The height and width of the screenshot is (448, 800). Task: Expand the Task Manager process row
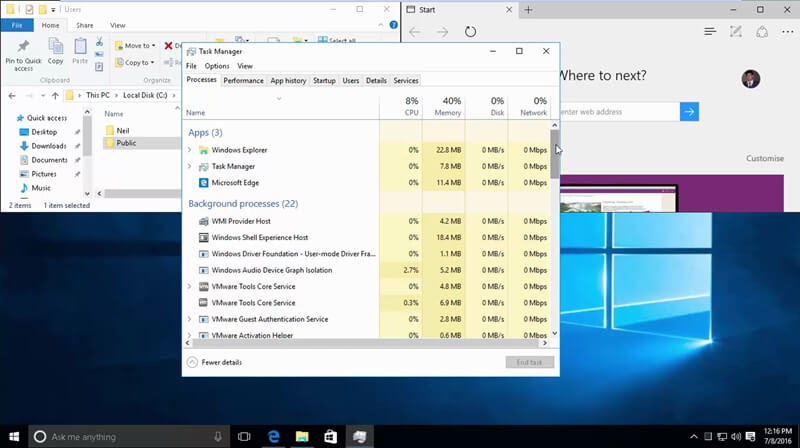click(x=189, y=166)
